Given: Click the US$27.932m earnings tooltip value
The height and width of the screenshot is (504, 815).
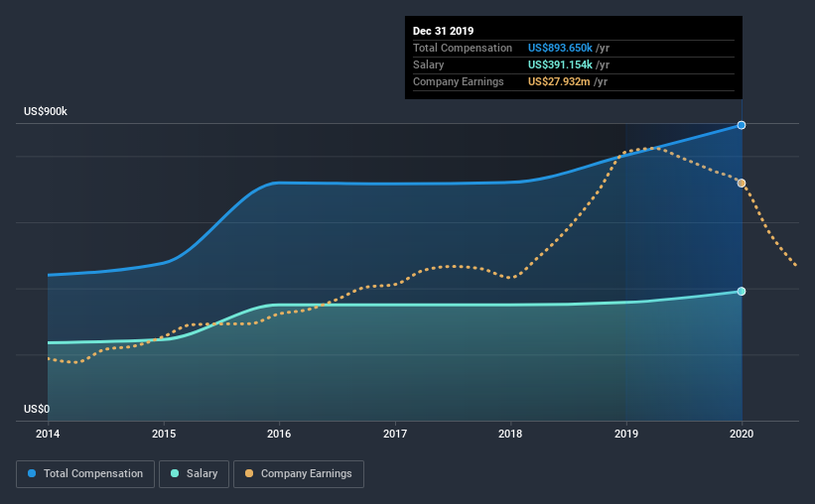Looking at the screenshot, I should coord(559,81).
